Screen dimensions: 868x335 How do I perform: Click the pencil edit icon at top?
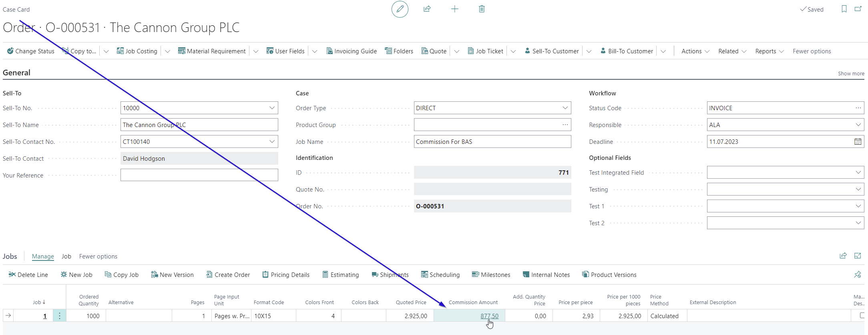point(400,9)
